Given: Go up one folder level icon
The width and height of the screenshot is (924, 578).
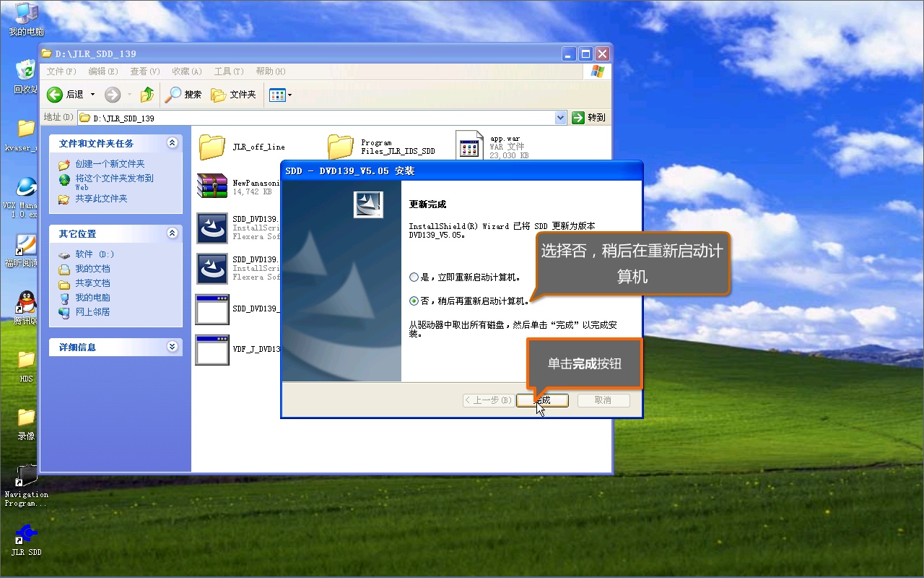Looking at the screenshot, I should coord(147,95).
